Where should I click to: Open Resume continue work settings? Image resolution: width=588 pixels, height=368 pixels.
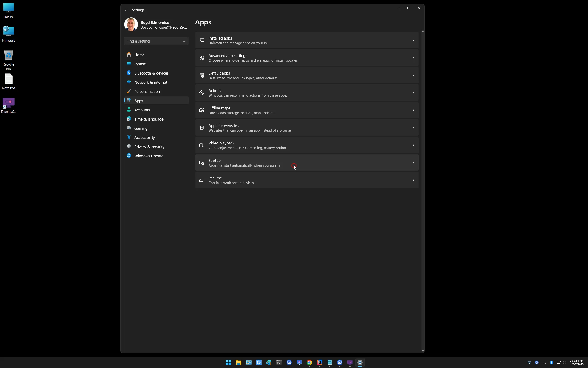307,180
